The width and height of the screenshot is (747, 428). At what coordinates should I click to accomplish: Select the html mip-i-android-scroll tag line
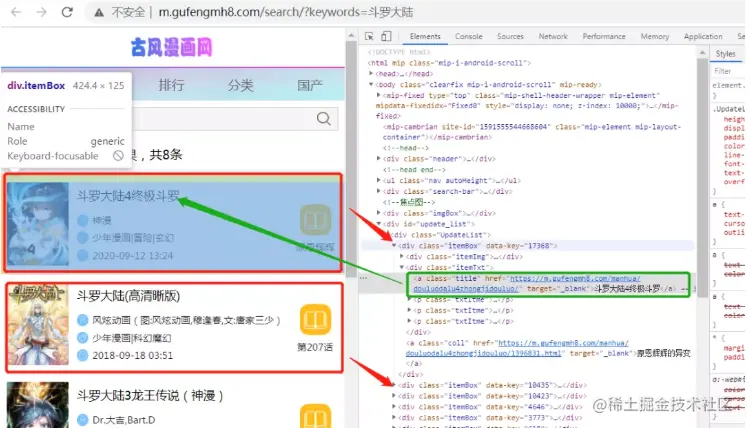[x=449, y=62]
